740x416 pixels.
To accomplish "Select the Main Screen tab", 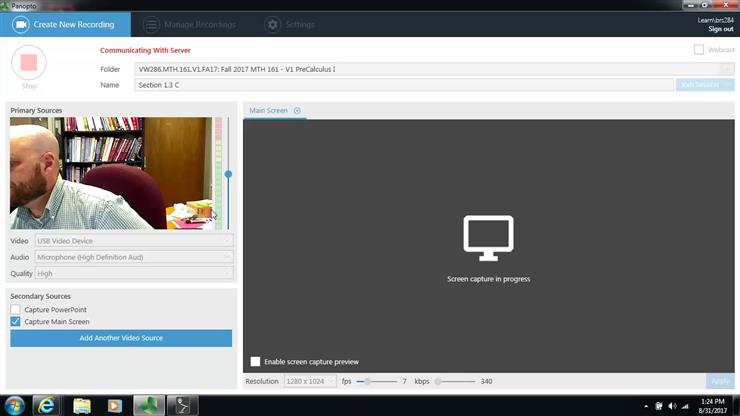I will [268, 111].
